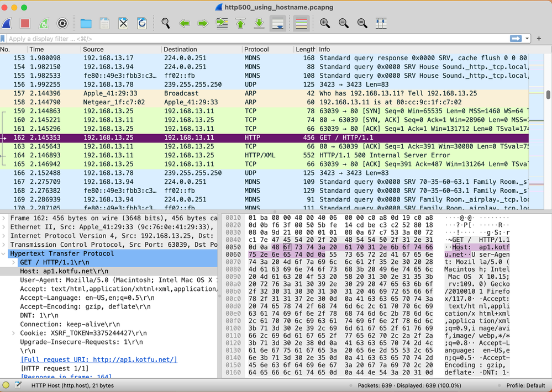Click expert information circle in status bar
The width and height of the screenshot is (552, 392).
6,385
